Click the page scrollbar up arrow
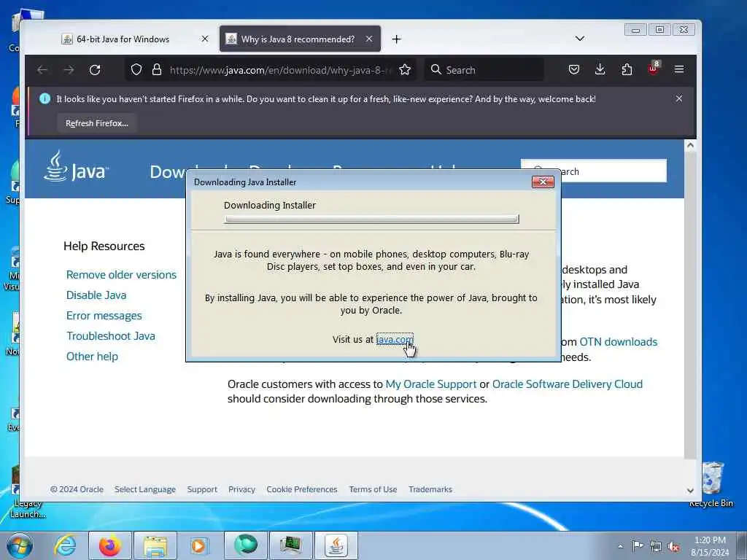Screen dimensions: 747x560 coord(690,146)
